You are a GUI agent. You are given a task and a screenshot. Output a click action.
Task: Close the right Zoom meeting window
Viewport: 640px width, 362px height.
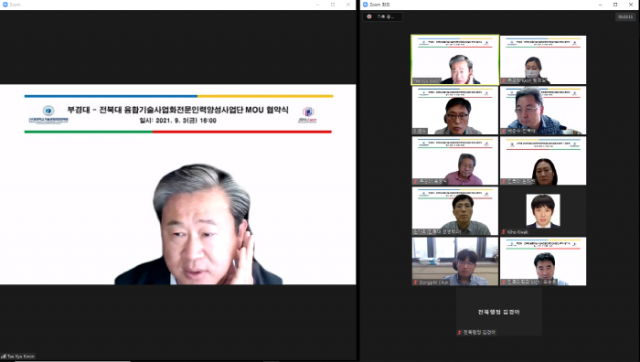click(x=631, y=4)
